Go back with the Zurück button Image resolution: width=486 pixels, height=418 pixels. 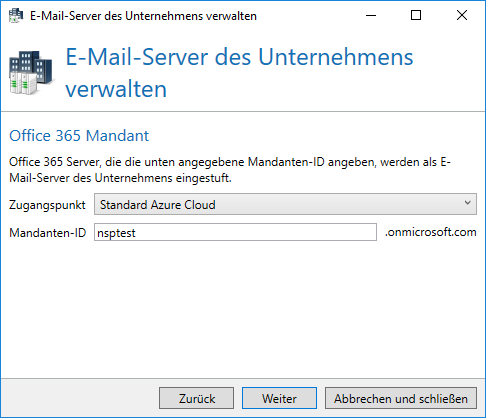click(x=196, y=398)
